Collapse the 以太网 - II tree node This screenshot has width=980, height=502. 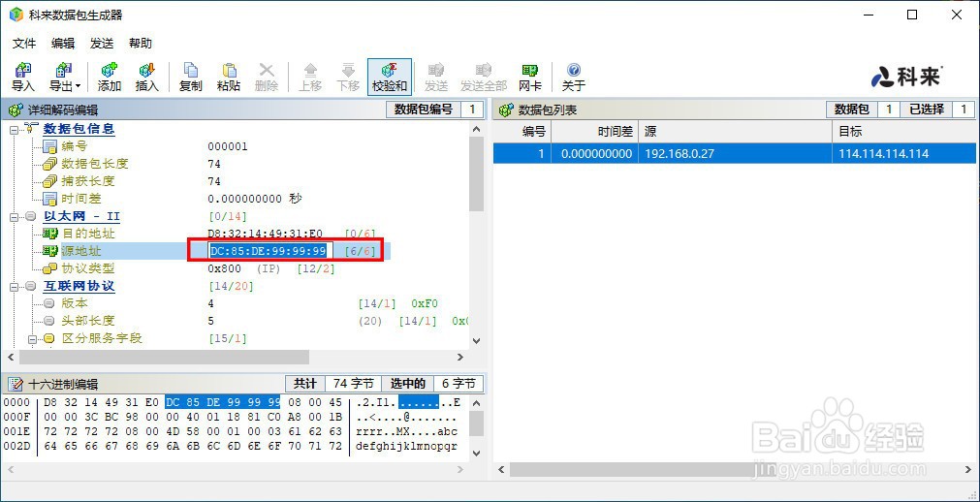tap(14, 217)
